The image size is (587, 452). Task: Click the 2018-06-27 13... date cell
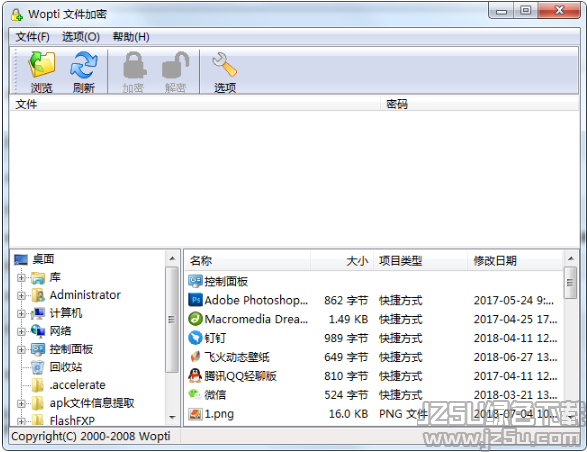tap(515, 357)
